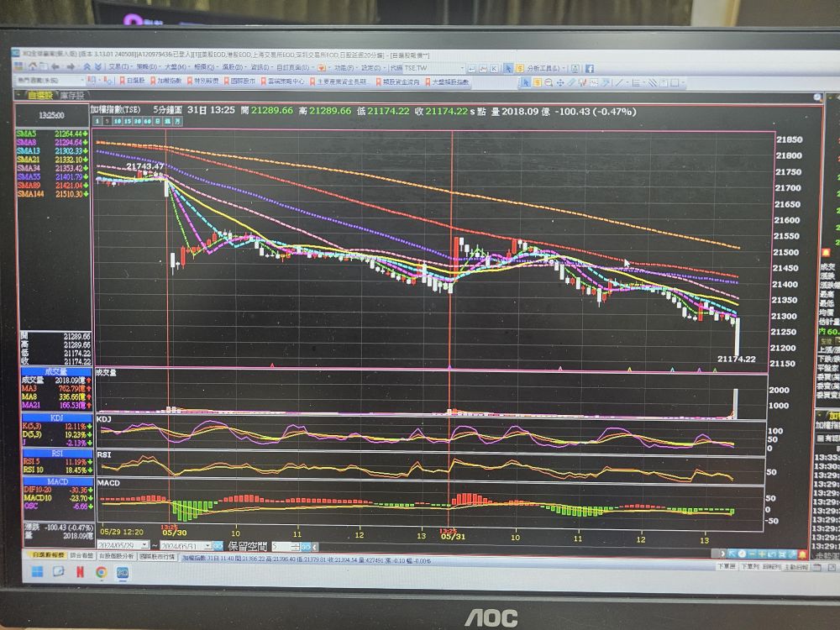Click the magnifier search icon at chart top right
Viewport: 840px width, 630px height.
[817, 97]
